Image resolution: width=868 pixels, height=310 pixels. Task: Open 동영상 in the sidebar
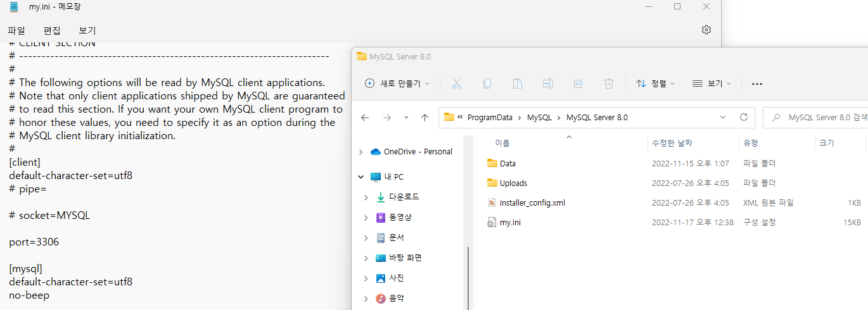click(x=400, y=218)
